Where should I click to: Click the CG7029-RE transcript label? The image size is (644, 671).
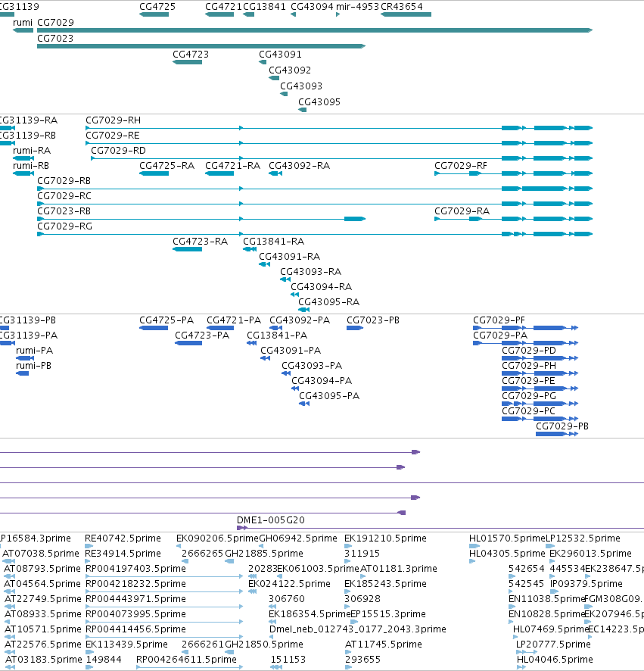coord(113,136)
